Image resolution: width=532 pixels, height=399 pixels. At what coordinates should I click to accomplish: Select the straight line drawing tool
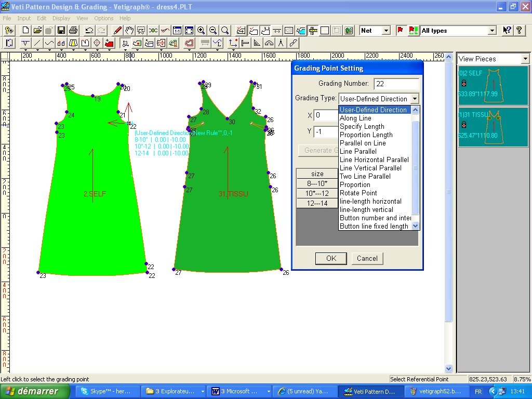pyautogui.click(x=37, y=43)
